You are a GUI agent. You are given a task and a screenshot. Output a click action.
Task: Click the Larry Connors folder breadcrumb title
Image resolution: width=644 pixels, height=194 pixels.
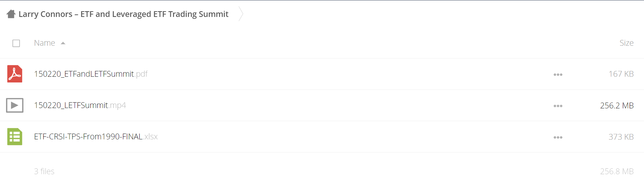[123, 14]
